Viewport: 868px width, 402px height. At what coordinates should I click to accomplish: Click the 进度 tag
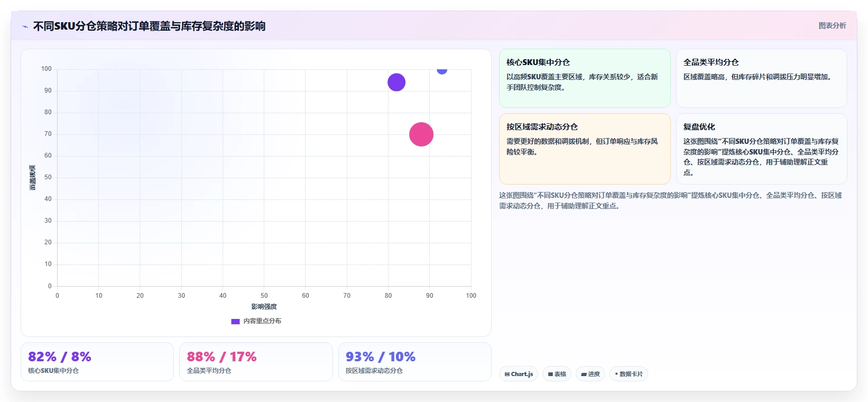(590, 374)
